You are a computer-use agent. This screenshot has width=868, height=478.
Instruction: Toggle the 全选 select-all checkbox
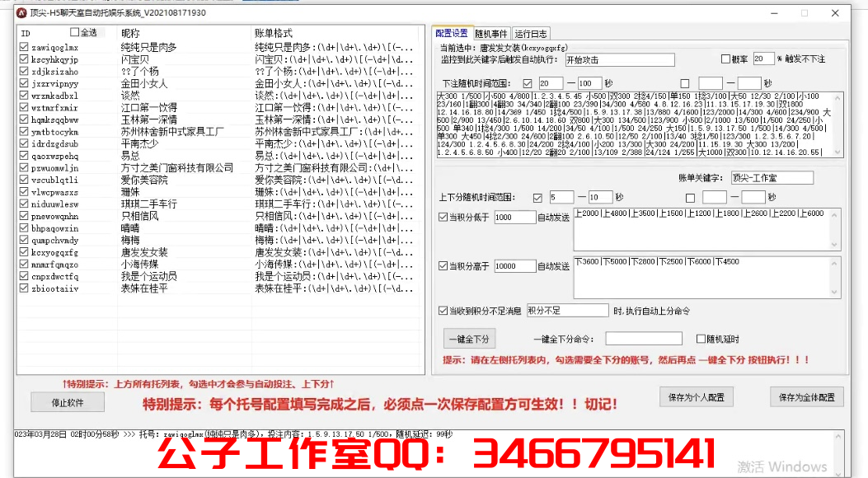coord(75,33)
